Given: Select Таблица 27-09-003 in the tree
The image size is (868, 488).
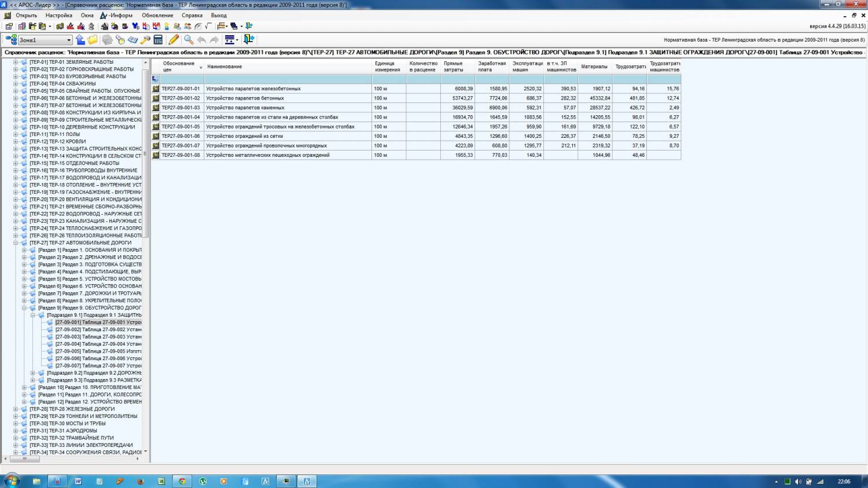Looking at the screenshot, I should pyautogui.click(x=98, y=337).
